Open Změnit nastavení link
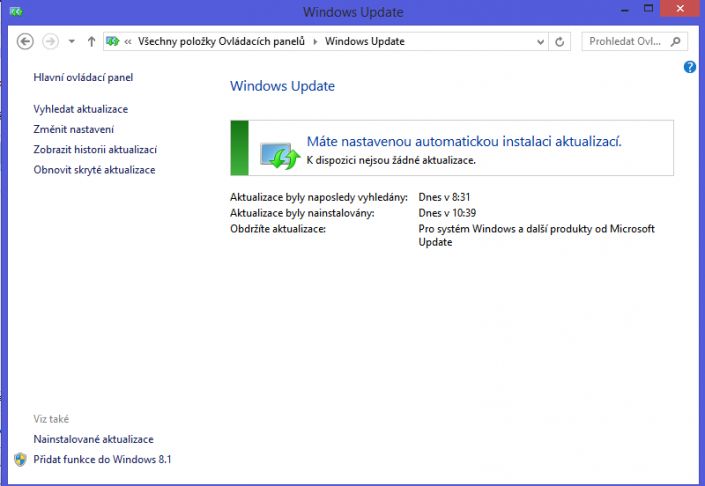Screen dimensions: 705x486 pos(73,129)
